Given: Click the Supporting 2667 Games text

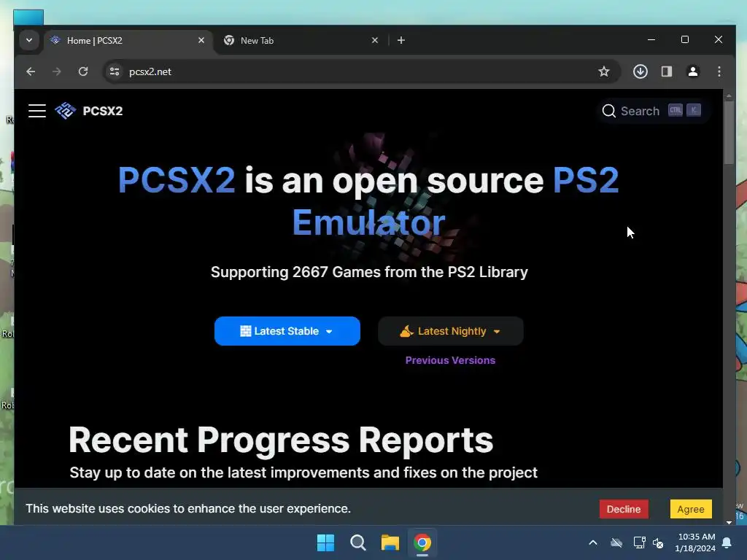Looking at the screenshot, I should click(369, 272).
